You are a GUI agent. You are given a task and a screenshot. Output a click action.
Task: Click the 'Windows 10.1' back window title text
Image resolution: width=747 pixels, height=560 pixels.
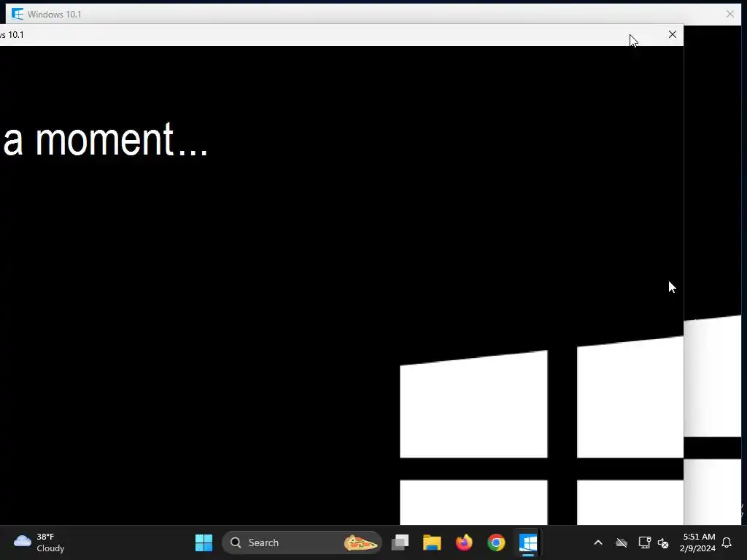point(54,15)
